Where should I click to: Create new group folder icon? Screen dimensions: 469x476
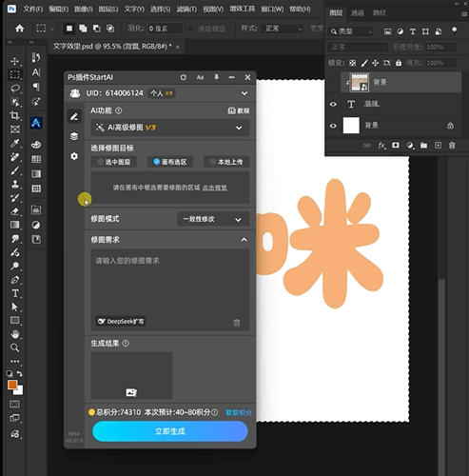[x=423, y=146]
